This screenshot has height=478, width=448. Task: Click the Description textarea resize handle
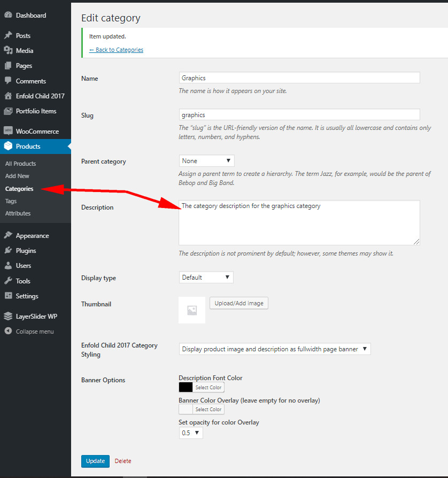point(416,242)
